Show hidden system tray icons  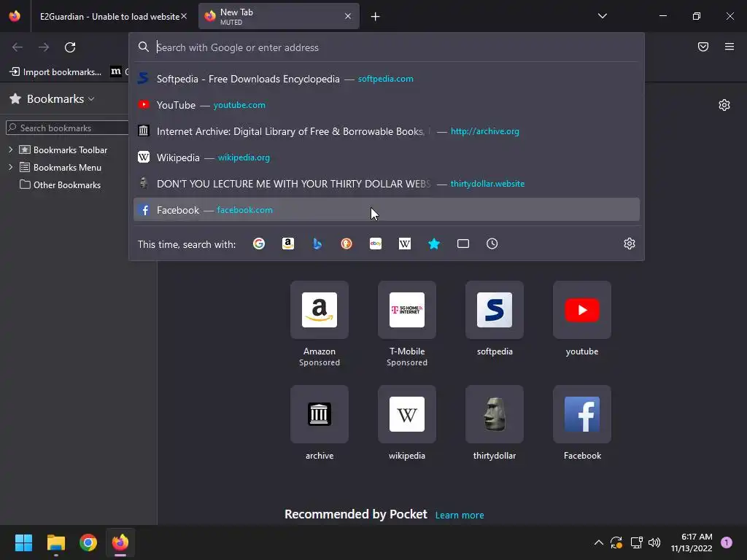pyautogui.click(x=598, y=542)
